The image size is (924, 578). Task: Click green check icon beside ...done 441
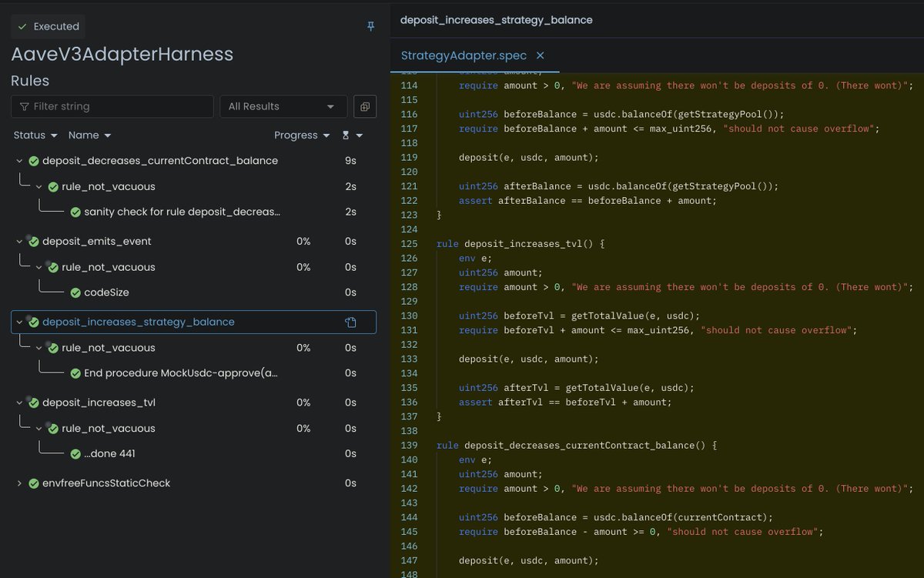[75, 454]
